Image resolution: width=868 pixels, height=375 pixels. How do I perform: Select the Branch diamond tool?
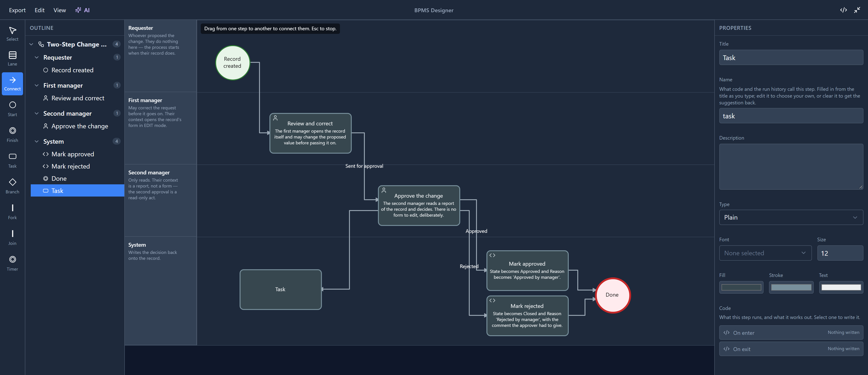tap(12, 186)
